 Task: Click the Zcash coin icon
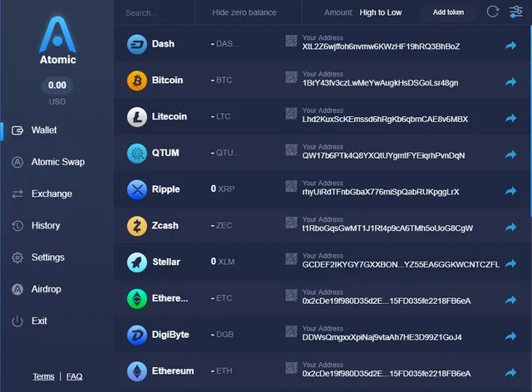(137, 226)
